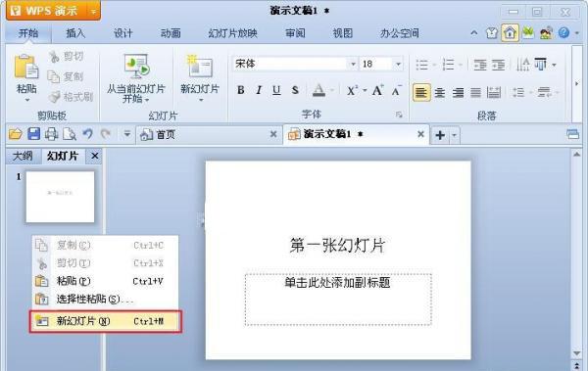The image size is (588, 371).
Task: Toggle Italic formatting
Action: coord(259,90)
